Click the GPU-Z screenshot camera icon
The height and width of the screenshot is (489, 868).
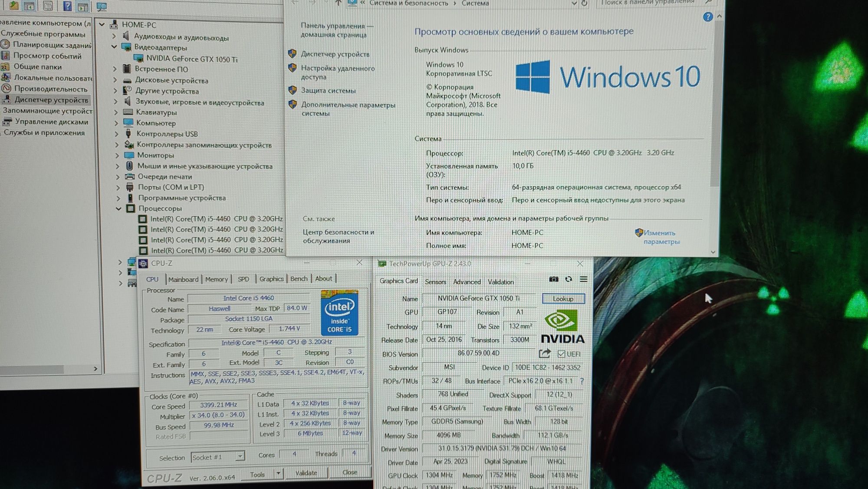tap(553, 279)
